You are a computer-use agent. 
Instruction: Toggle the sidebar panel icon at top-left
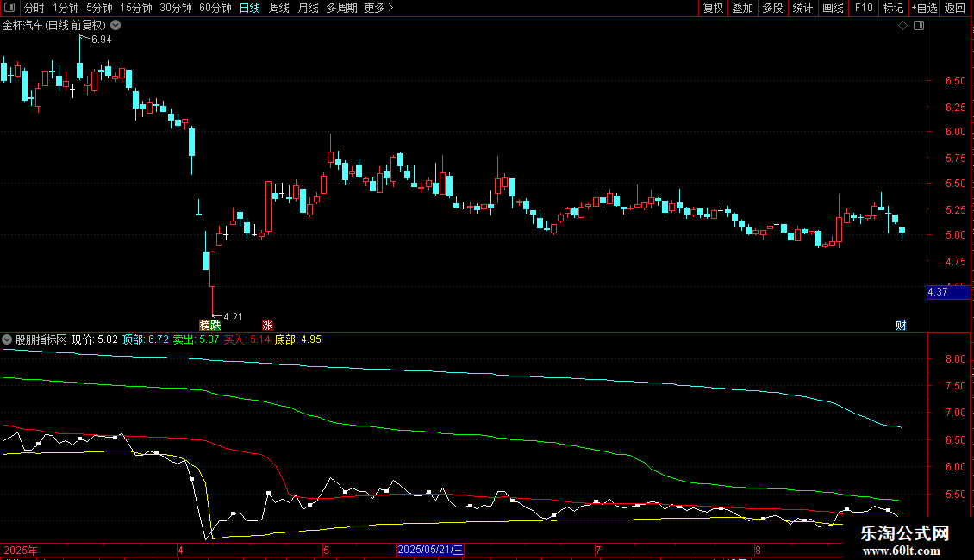point(9,8)
